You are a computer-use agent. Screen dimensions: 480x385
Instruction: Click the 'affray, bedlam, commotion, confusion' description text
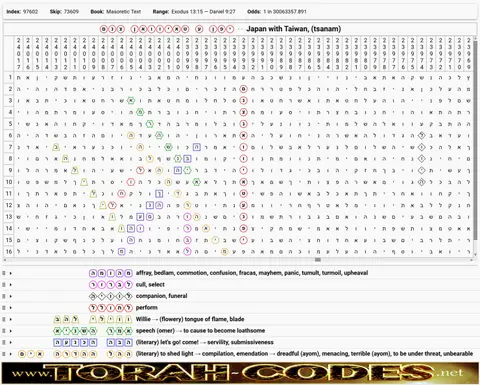pyautogui.click(x=252, y=273)
